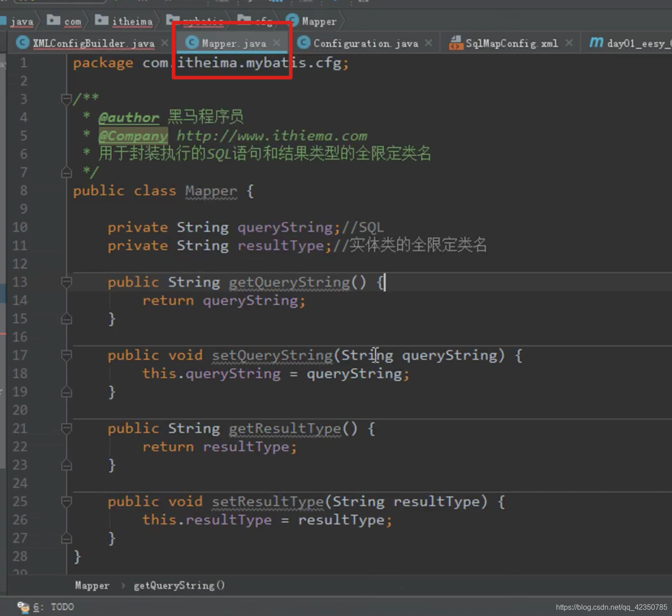Close the Mapper.java tab
This screenshot has height=616, width=672.
(277, 43)
